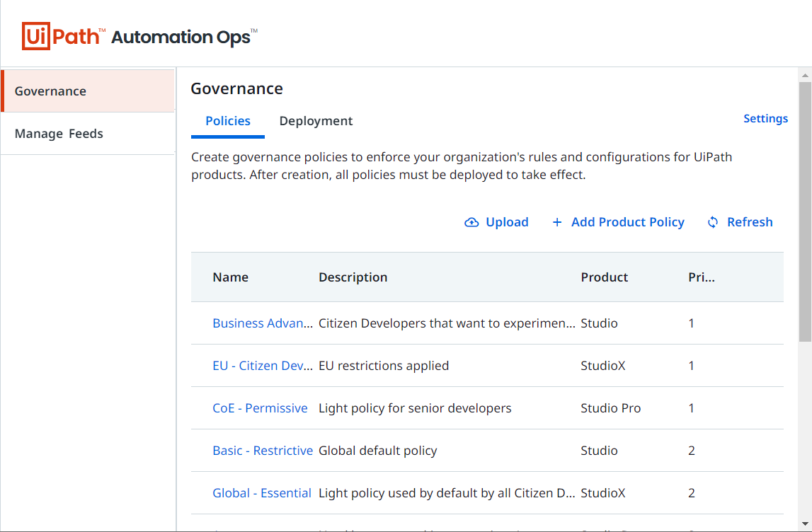Click the Governance page heading
Viewport: 812px width, 532px height.
tap(236, 88)
